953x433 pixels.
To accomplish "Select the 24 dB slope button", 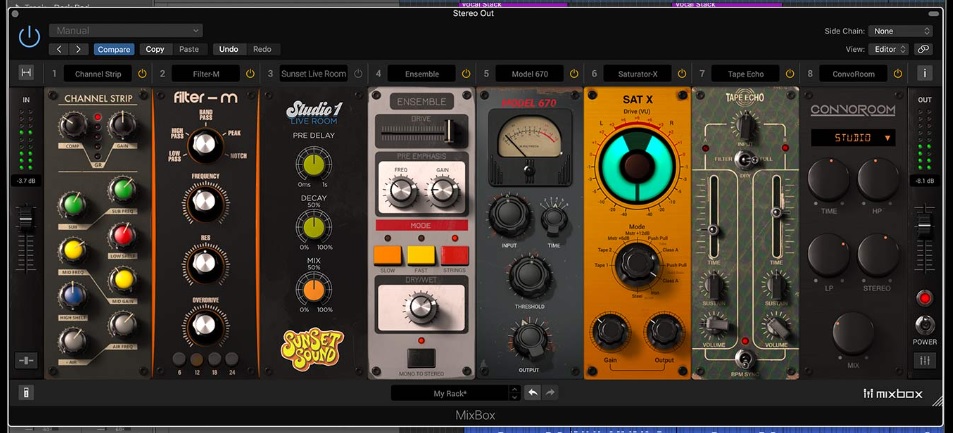I will click(232, 359).
